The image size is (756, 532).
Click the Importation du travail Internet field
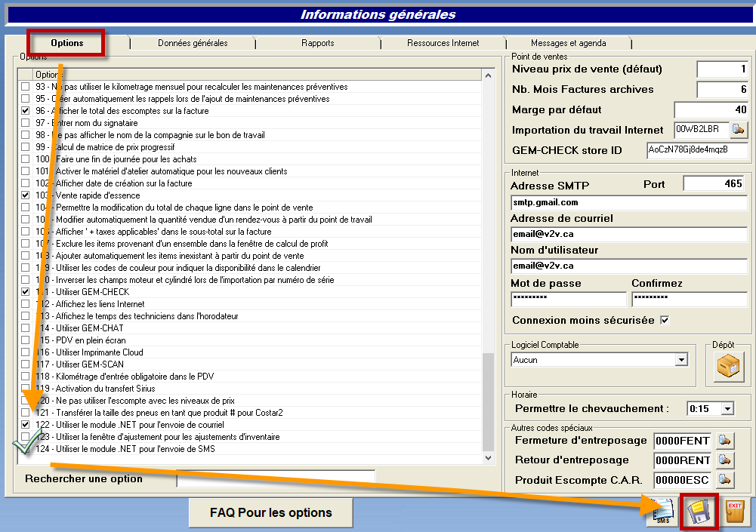[x=702, y=129]
